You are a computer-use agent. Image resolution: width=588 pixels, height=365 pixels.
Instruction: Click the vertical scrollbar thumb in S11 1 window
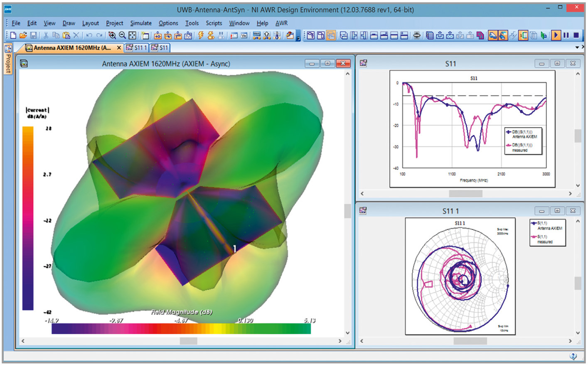(578, 283)
